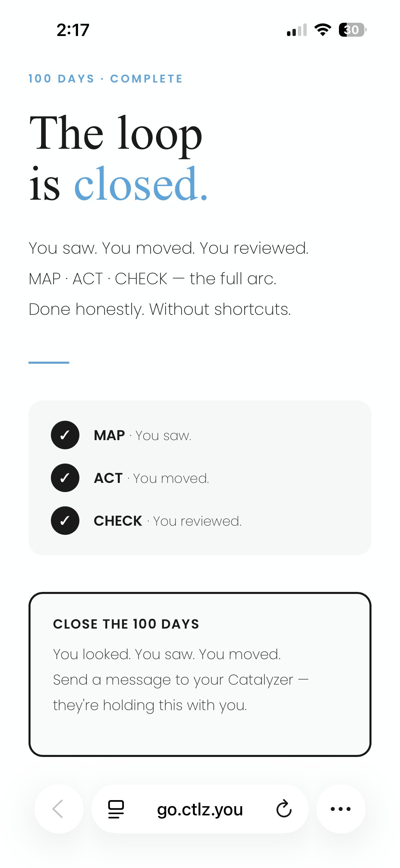Screen dimensions: 400x868
Task: Tap the short blue divider line
Action: tap(49, 362)
